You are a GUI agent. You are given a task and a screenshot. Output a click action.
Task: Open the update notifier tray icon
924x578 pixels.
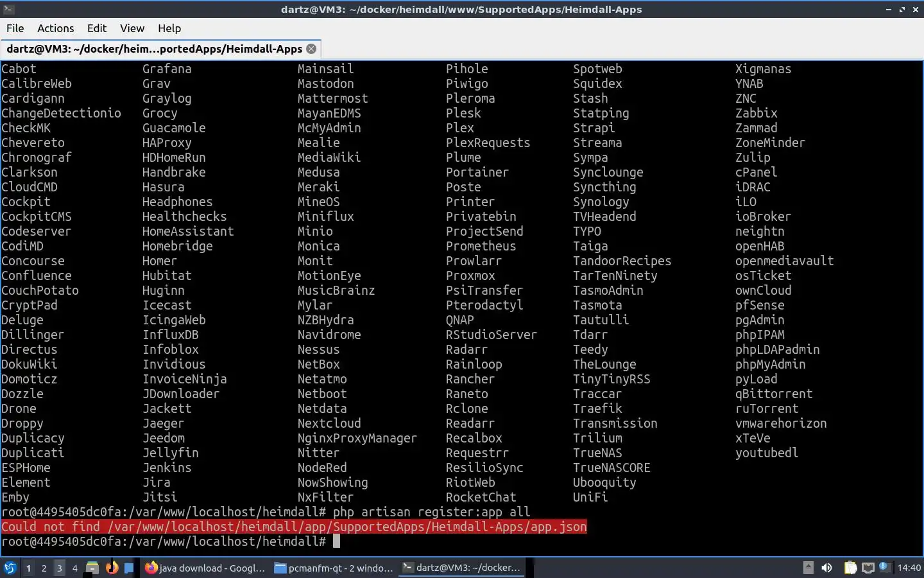[x=884, y=566]
